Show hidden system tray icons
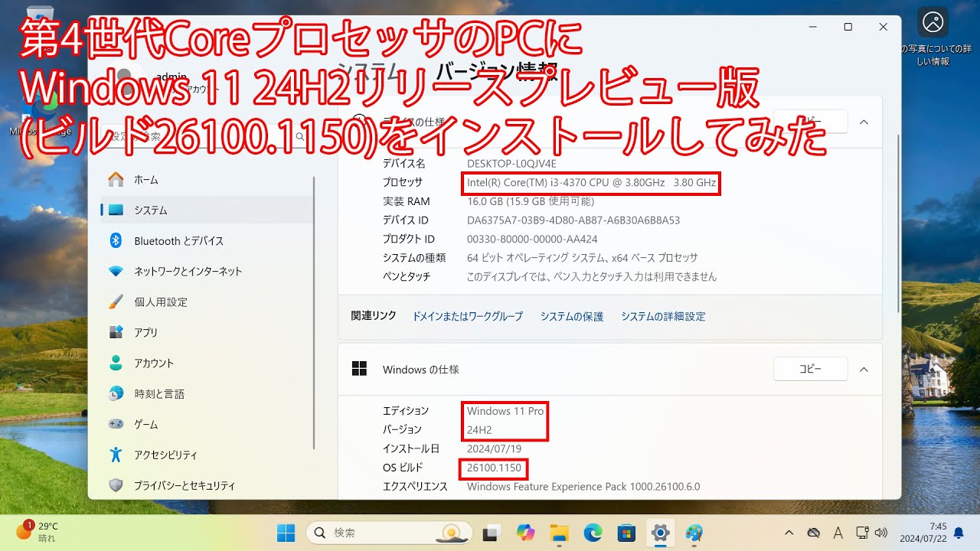This screenshot has height=551, width=980. (789, 533)
